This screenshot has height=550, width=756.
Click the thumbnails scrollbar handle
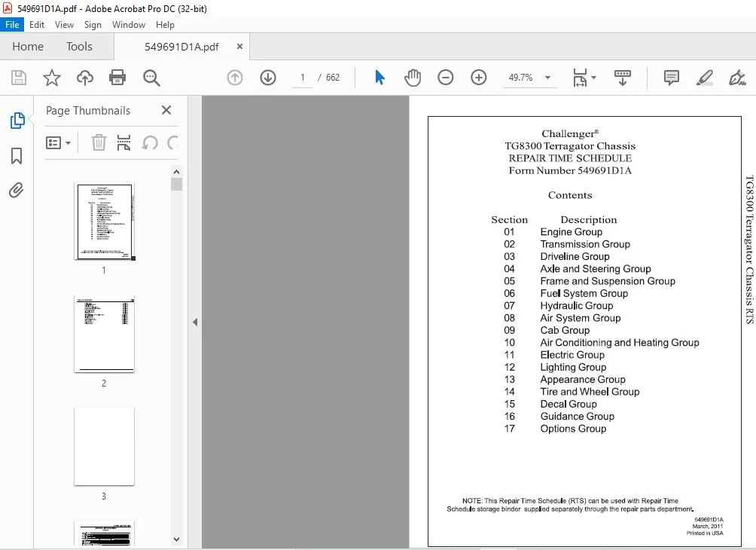tap(176, 185)
